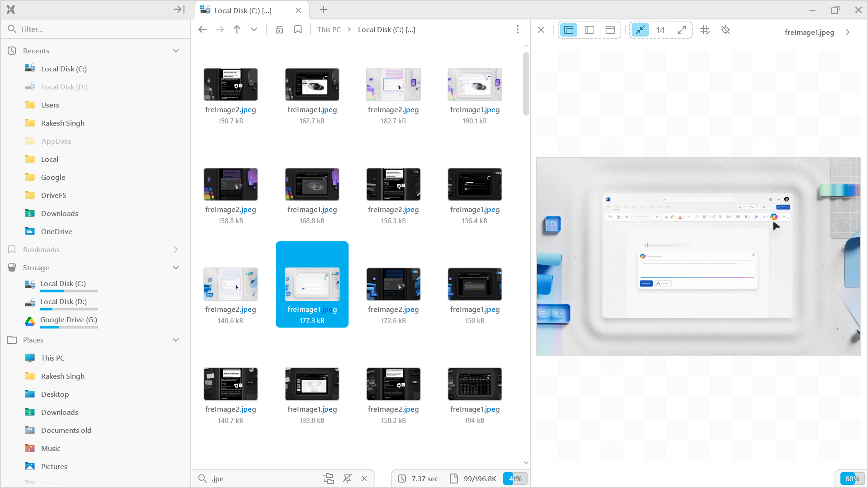Click the lock icon next to navigation buttons
This screenshot has width=868, height=488.
(x=279, y=29)
